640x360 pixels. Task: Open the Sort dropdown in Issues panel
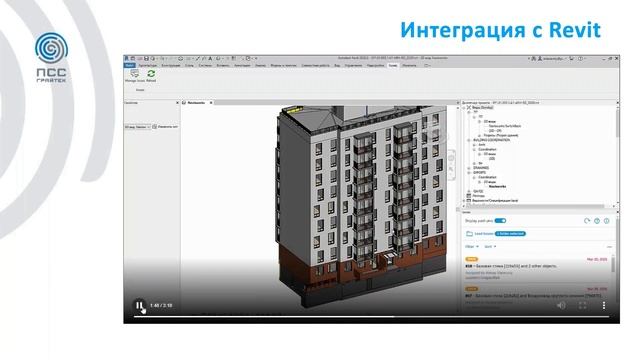(490, 247)
